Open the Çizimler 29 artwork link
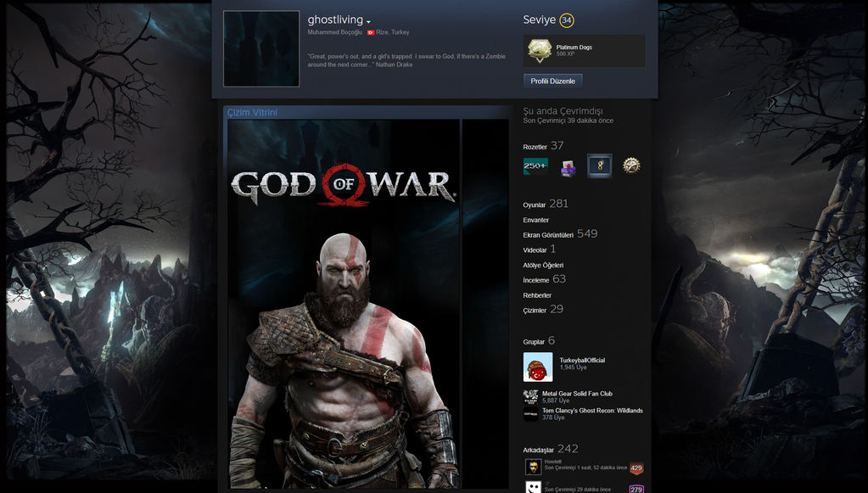The width and height of the screenshot is (868, 493). pyautogui.click(x=543, y=310)
